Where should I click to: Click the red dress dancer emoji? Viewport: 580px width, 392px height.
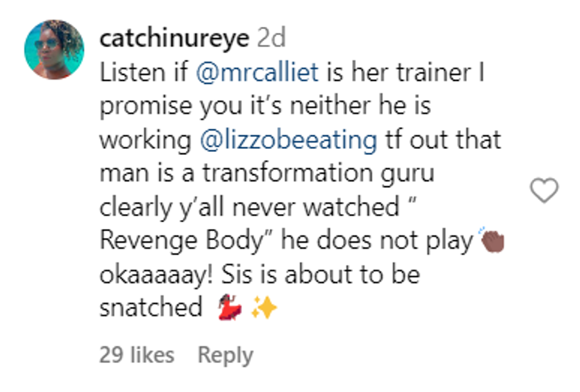(x=230, y=307)
